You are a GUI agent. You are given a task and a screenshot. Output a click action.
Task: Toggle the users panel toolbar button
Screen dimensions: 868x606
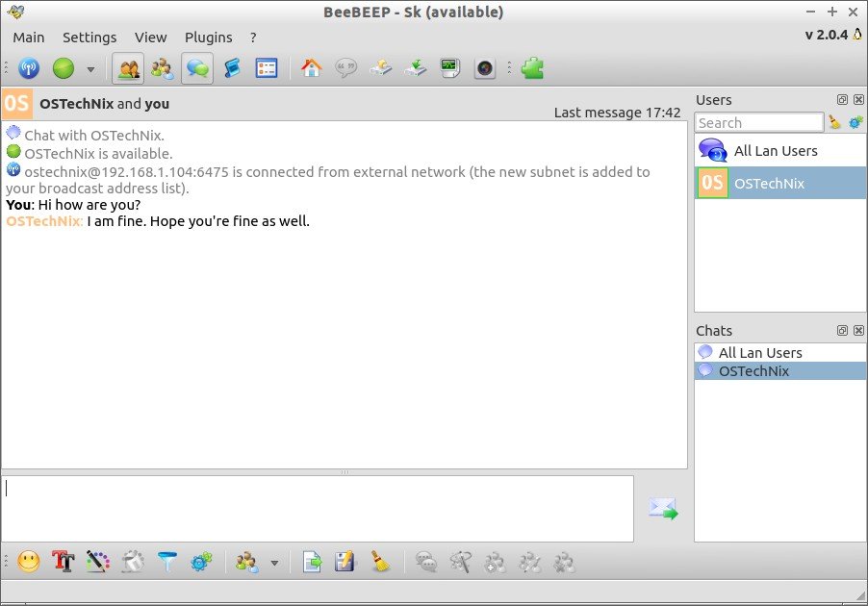click(128, 68)
